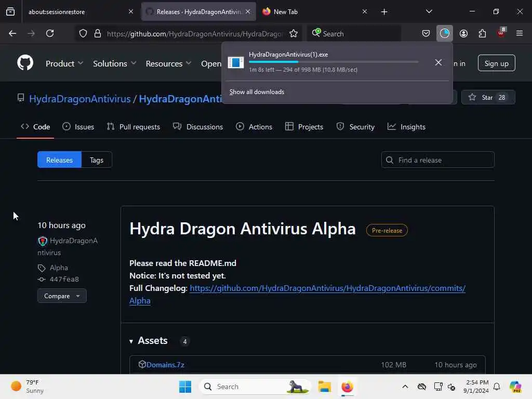Screen dimensions: 532x399
Task: Expand the Solutions navigation dropdown
Action: (x=115, y=63)
